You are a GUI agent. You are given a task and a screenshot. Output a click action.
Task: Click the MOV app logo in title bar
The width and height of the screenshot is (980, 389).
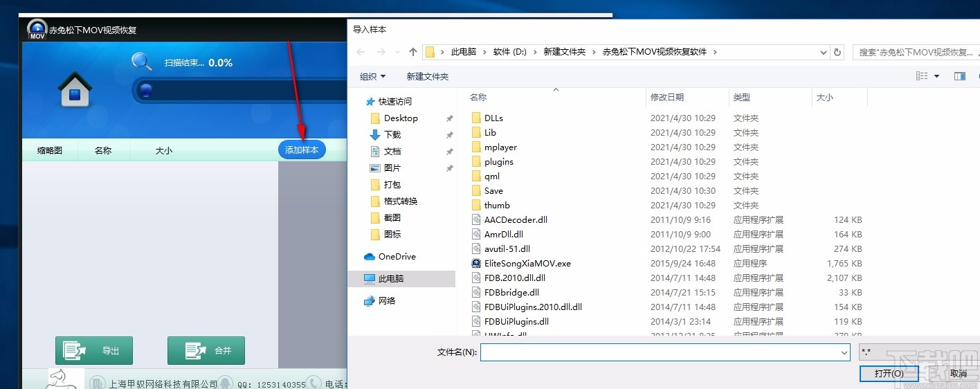(37, 29)
